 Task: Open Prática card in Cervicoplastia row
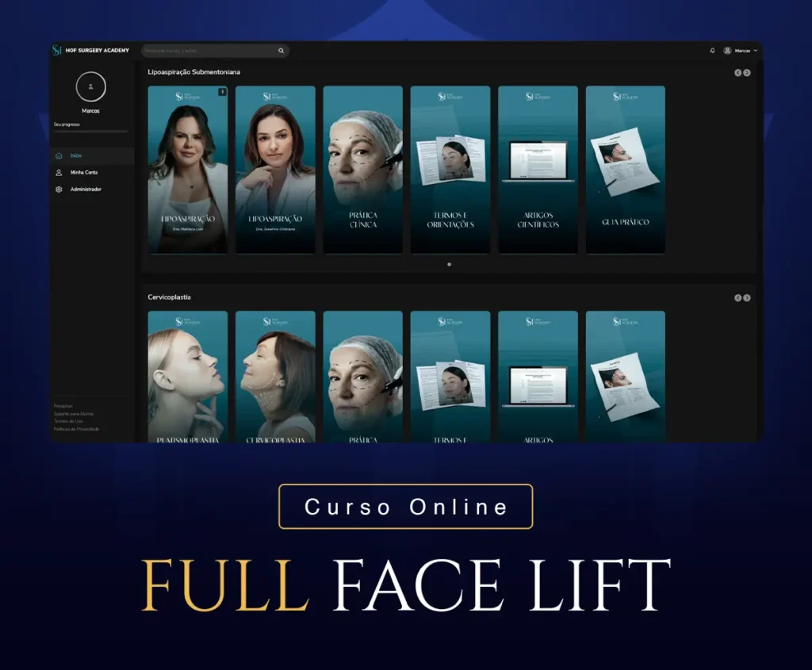[x=363, y=377]
